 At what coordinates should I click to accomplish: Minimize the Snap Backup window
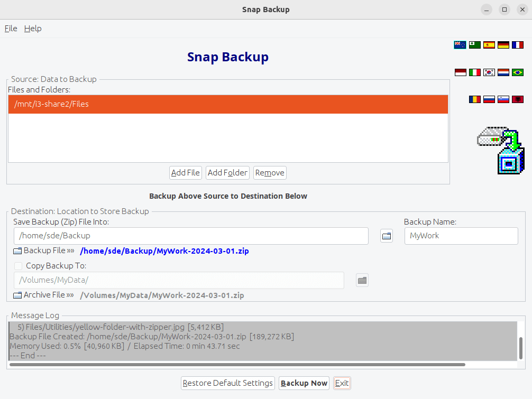point(487,10)
